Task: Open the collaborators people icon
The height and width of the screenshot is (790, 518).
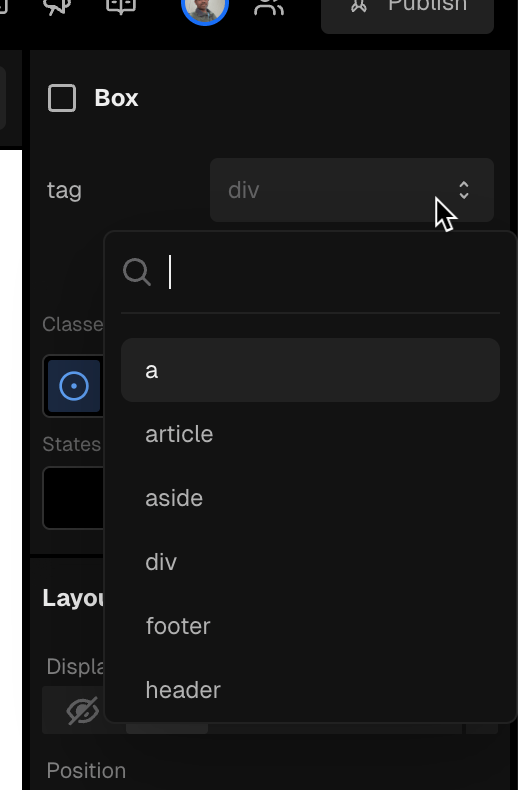Action: pyautogui.click(x=270, y=7)
